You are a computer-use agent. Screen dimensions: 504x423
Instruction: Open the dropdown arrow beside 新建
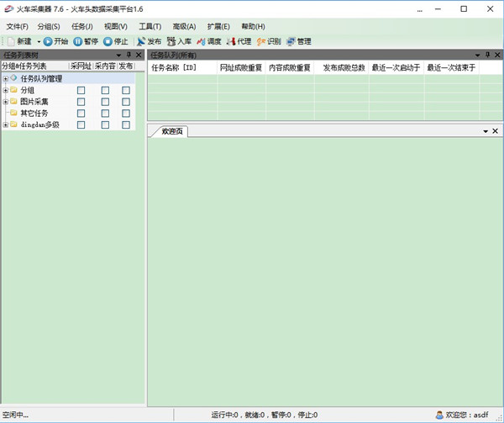coord(38,40)
